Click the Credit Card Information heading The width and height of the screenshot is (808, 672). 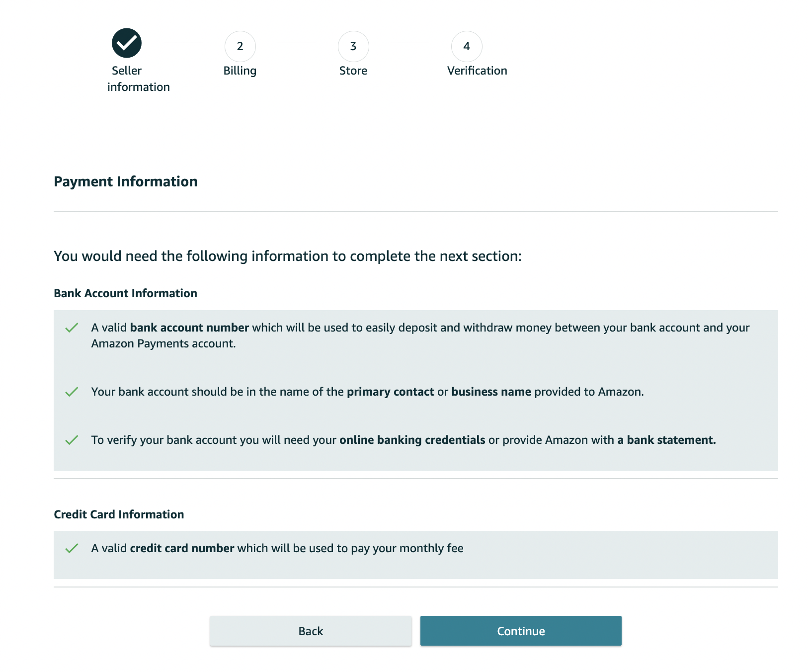(x=119, y=514)
